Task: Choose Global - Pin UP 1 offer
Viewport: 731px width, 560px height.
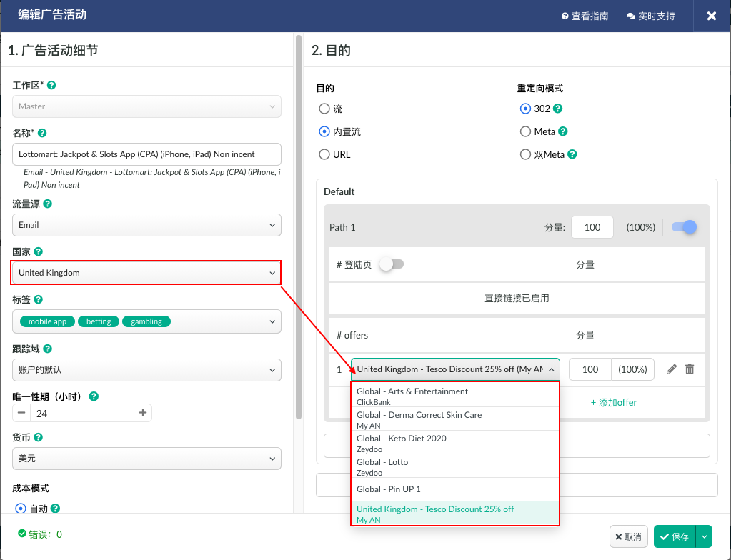Action: coord(454,489)
